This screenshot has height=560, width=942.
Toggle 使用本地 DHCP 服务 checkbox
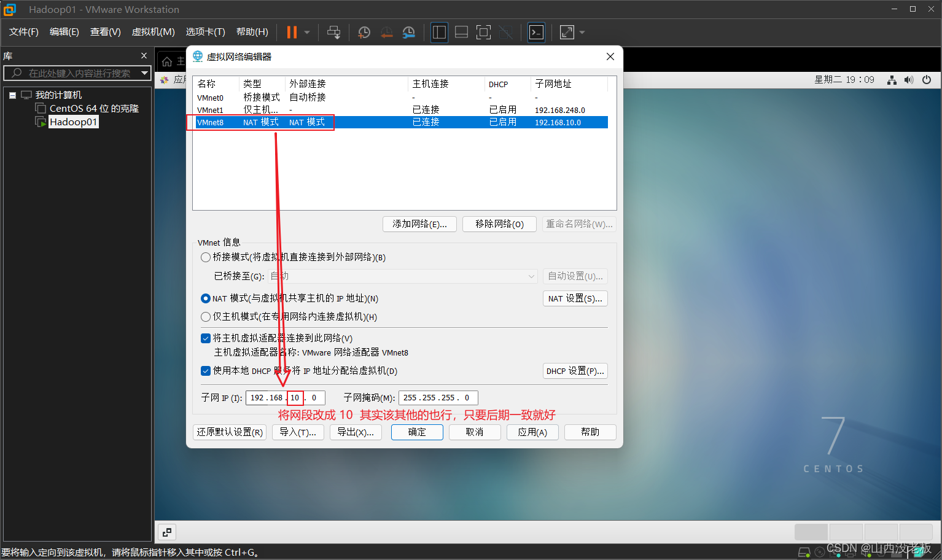(206, 371)
